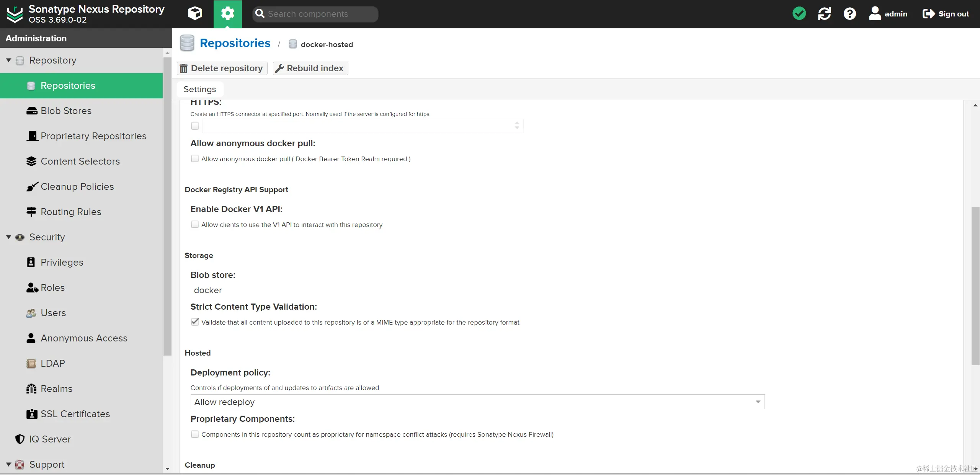Collapse the Security tree section
This screenshot has width=980, height=475.
(8, 237)
